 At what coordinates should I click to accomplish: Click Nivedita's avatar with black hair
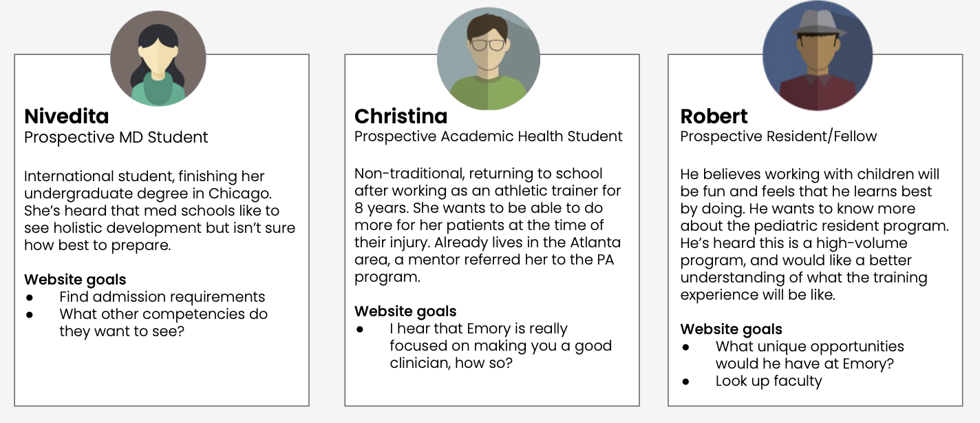point(158,59)
